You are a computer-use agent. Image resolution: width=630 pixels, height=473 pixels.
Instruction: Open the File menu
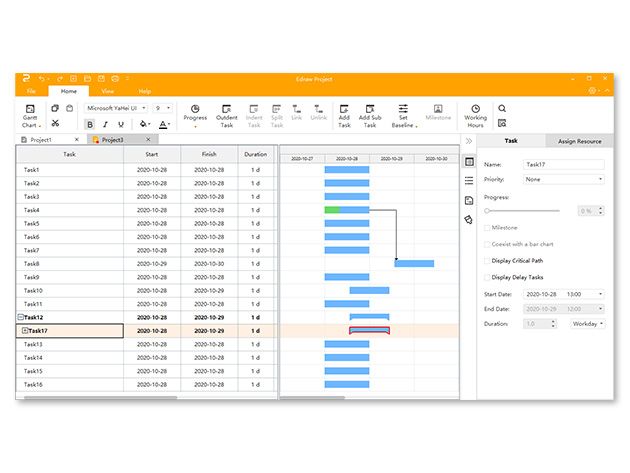(x=31, y=91)
